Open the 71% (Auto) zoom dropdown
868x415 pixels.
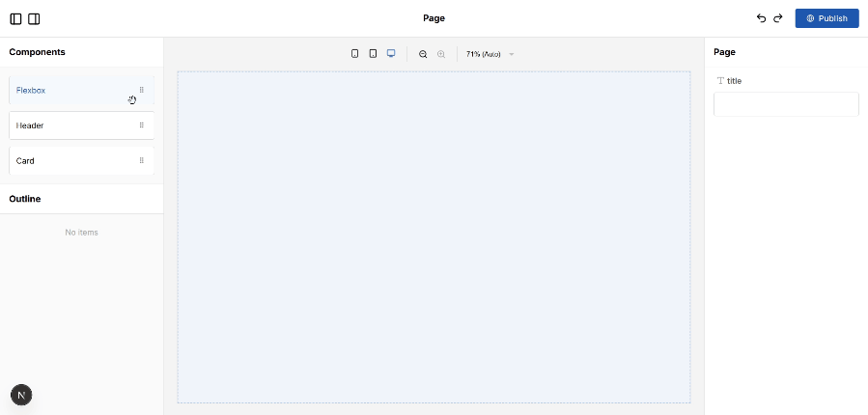pos(490,54)
